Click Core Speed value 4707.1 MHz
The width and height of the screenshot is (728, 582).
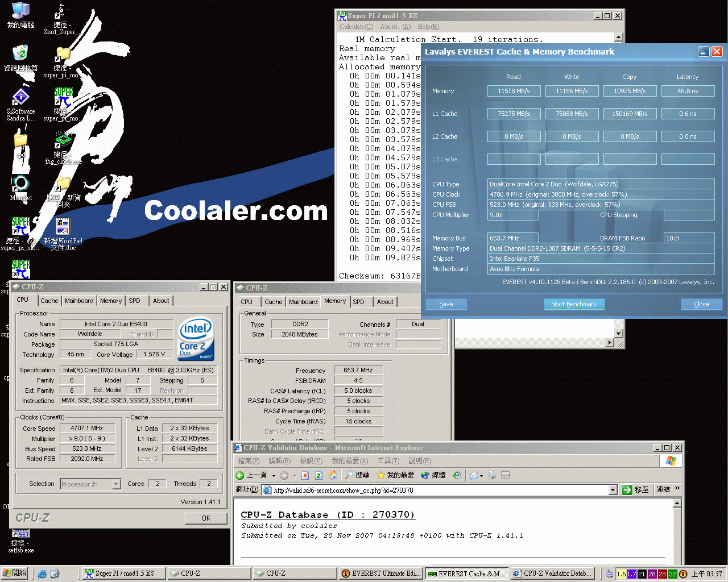point(87,428)
